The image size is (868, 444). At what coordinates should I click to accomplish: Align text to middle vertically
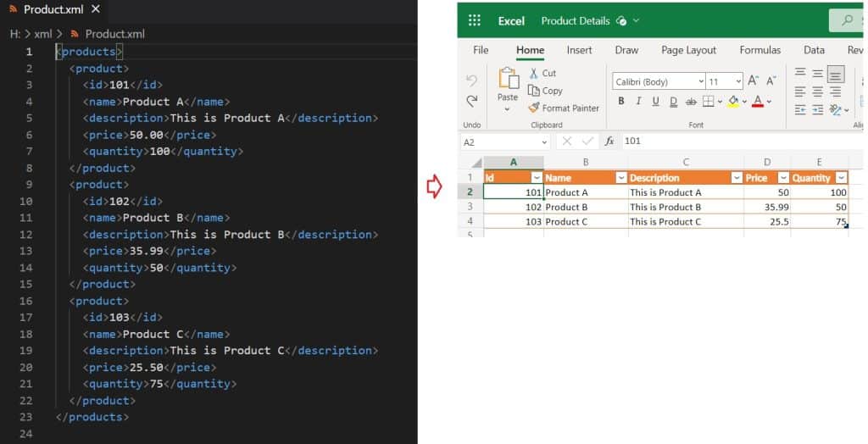point(818,73)
